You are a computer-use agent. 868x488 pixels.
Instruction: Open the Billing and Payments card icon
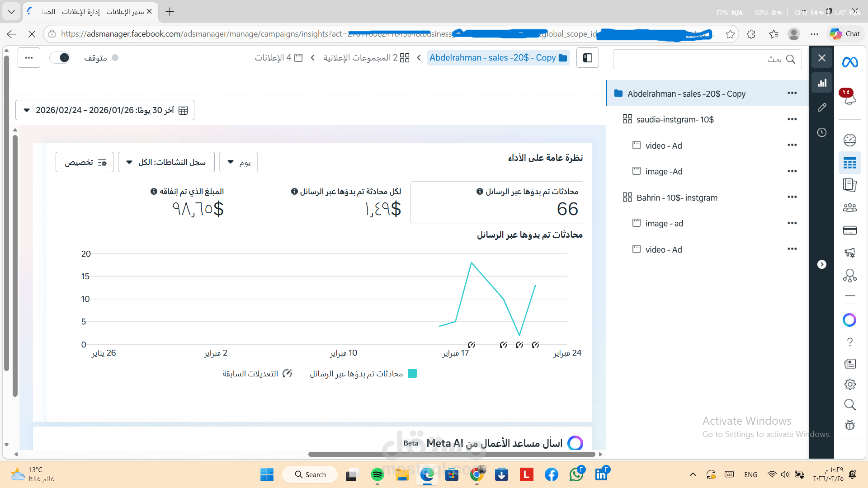(850, 230)
